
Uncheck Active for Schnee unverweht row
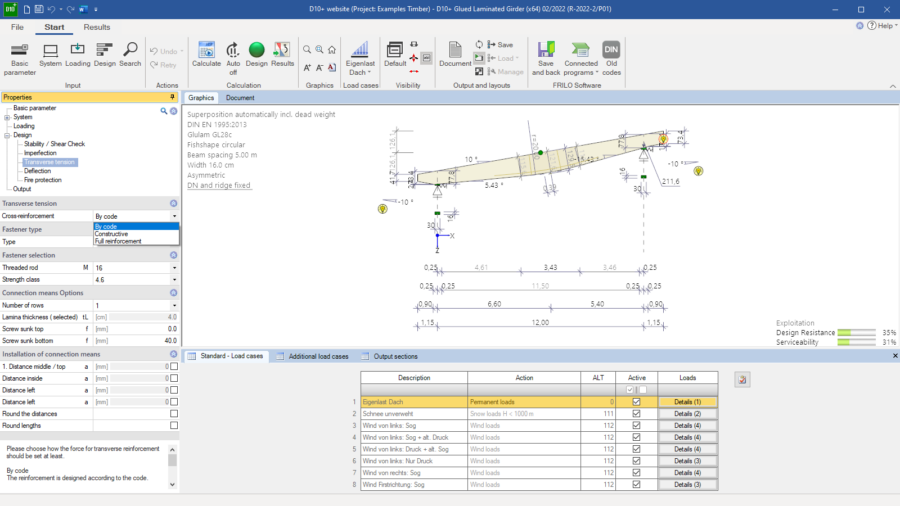coord(636,413)
